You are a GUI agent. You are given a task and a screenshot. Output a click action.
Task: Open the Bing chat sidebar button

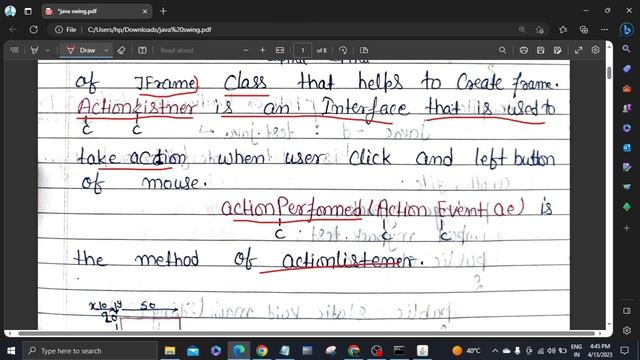[627, 29]
